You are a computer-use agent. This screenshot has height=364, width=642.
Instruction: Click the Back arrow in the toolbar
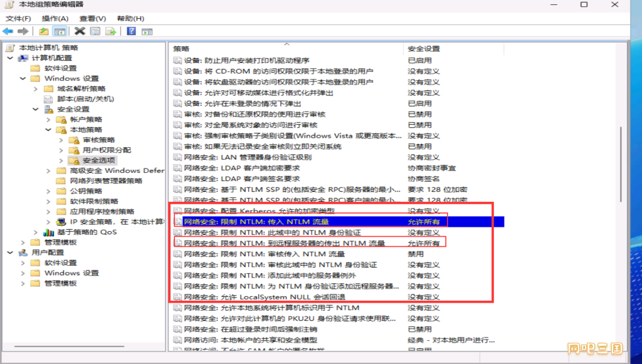8,31
